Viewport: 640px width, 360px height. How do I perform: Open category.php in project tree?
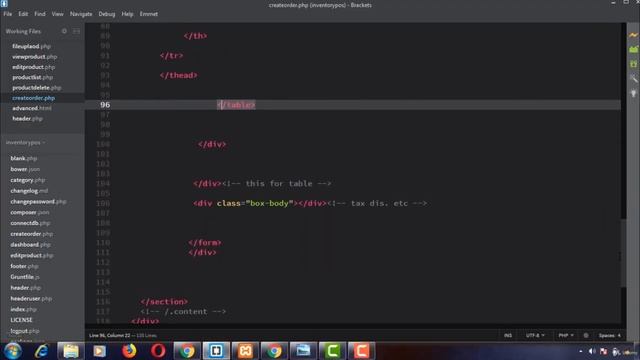[x=27, y=180]
